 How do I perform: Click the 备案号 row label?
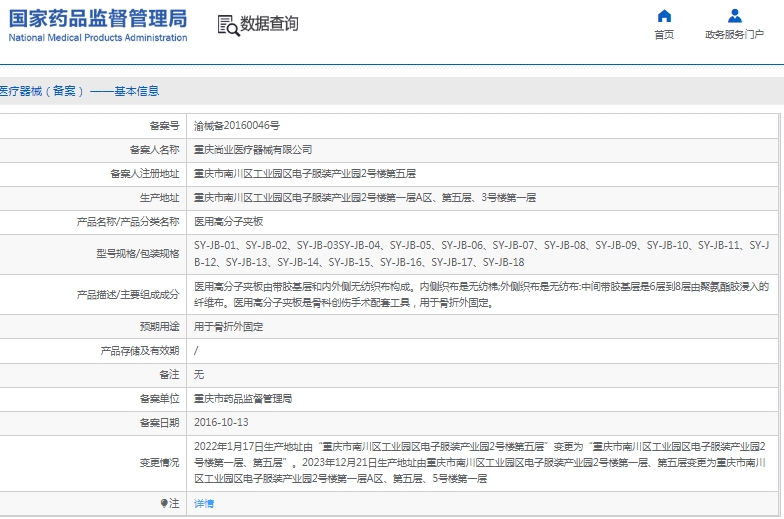[164, 126]
